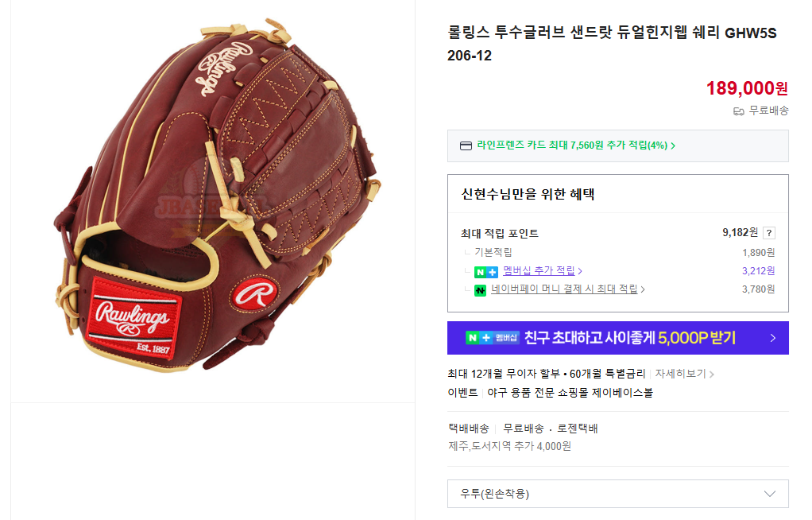Viewport: 812px width, 520px height.
Task: Click the 이벤트 label
Action: (x=462, y=393)
